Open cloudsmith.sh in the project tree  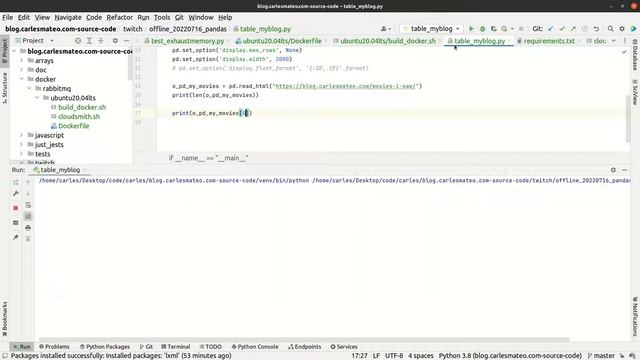(x=79, y=117)
